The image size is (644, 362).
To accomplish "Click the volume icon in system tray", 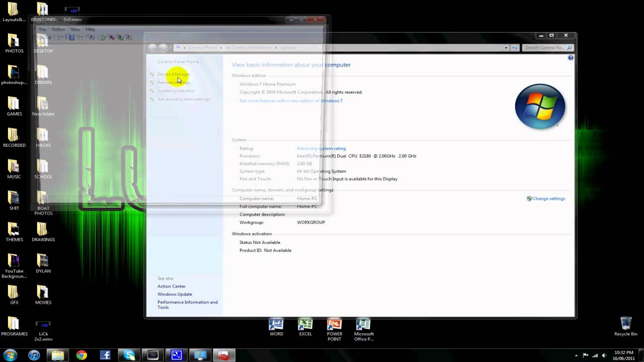I will click(x=605, y=355).
